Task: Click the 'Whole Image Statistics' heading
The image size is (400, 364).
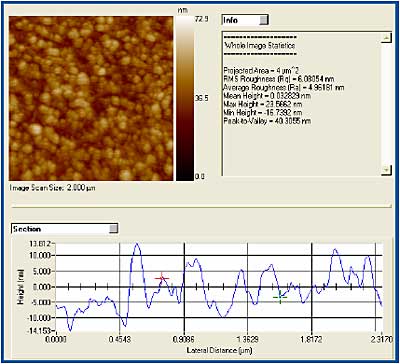Action: pos(260,45)
